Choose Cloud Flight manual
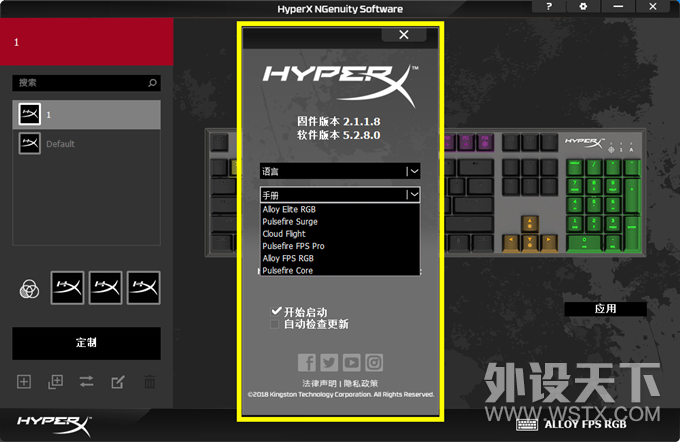The image size is (680, 442). click(340, 234)
